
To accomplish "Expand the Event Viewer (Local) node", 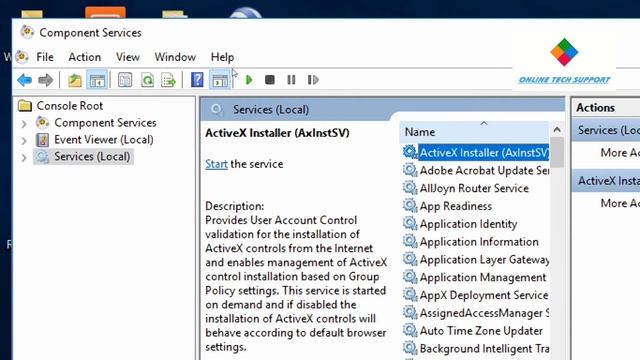I will pos(24,140).
